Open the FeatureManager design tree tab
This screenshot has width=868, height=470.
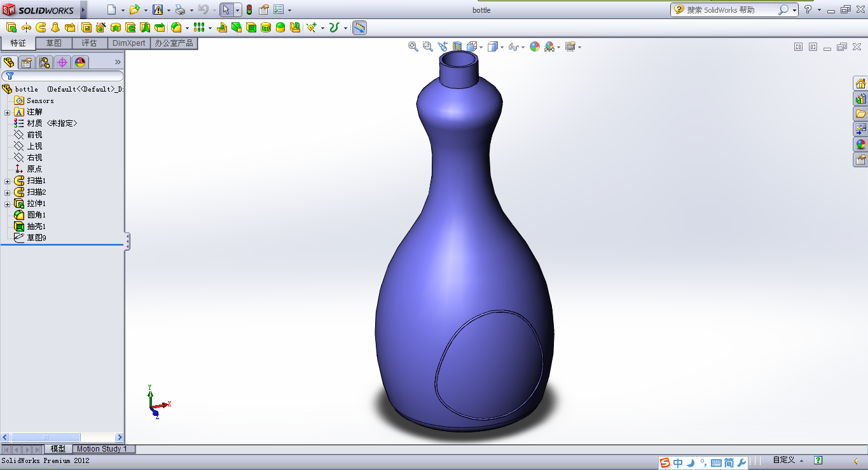9,62
